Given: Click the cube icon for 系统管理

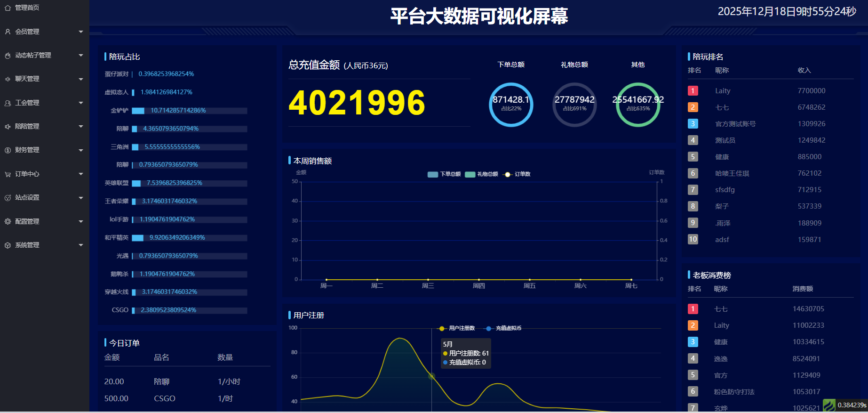Looking at the screenshot, I should pyautogui.click(x=8, y=245).
